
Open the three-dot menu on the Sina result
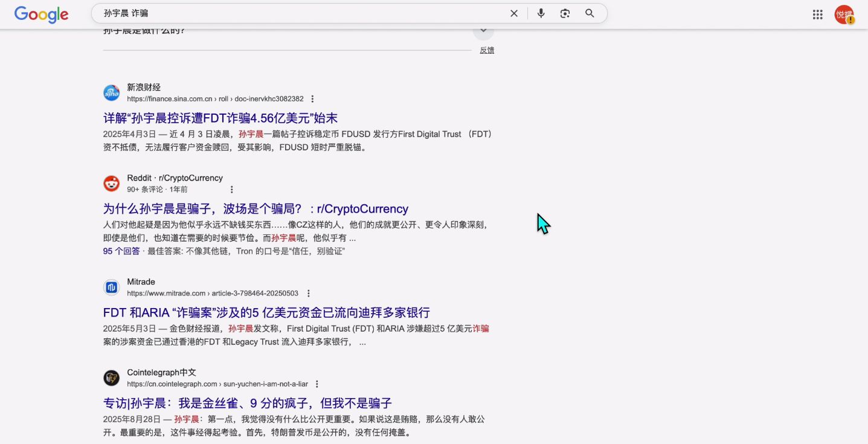(312, 98)
